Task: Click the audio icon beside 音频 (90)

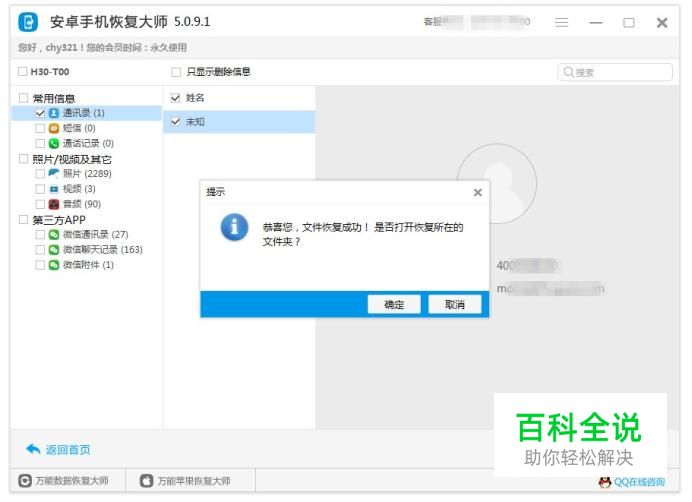Action: click(x=54, y=204)
